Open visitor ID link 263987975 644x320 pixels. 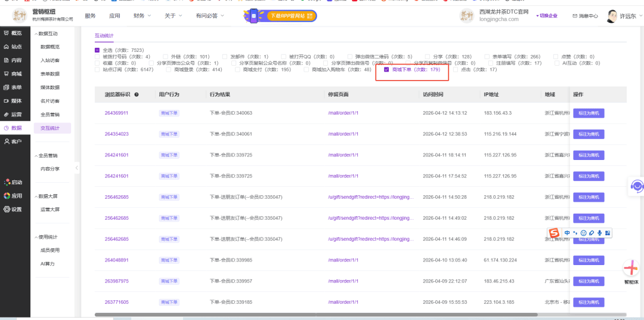click(x=117, y=281)
